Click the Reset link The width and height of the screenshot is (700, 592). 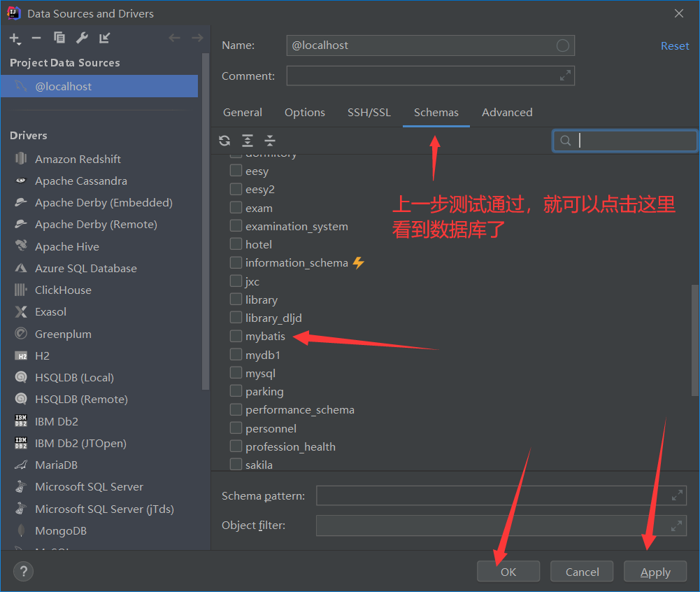pyautogui.click(x=675, y=46)
